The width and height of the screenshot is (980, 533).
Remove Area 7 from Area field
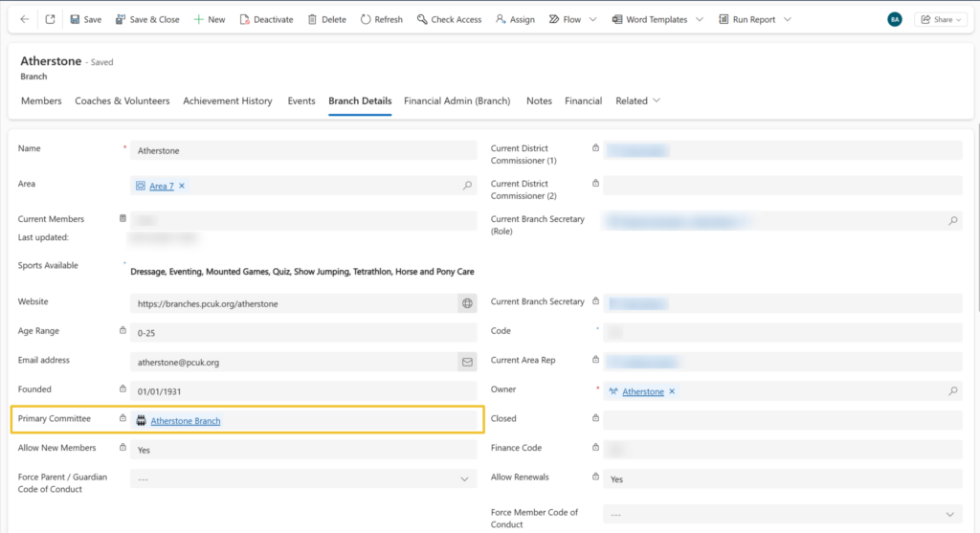pyautogui.click(x=182, y=186)
